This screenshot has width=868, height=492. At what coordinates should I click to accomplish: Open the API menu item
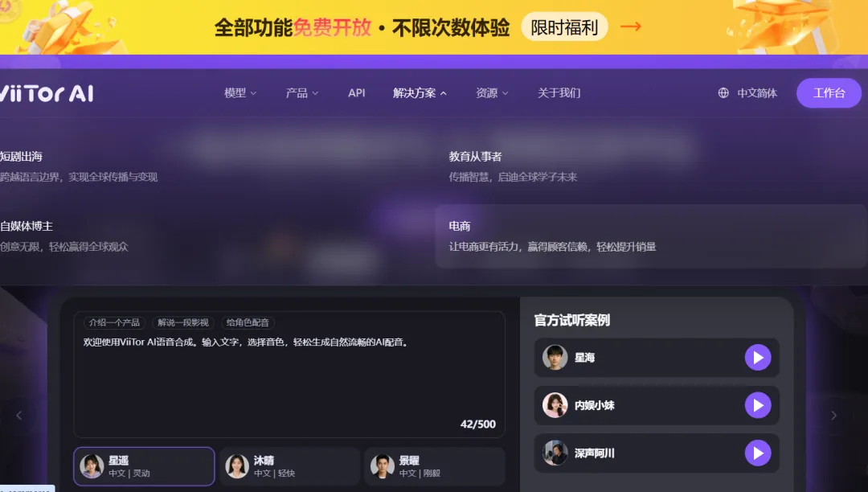coord(357,93)
